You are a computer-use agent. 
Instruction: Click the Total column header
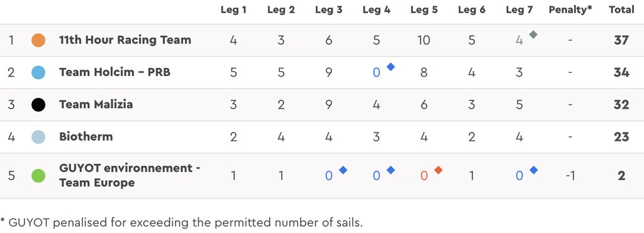click(x=621, y=10)
